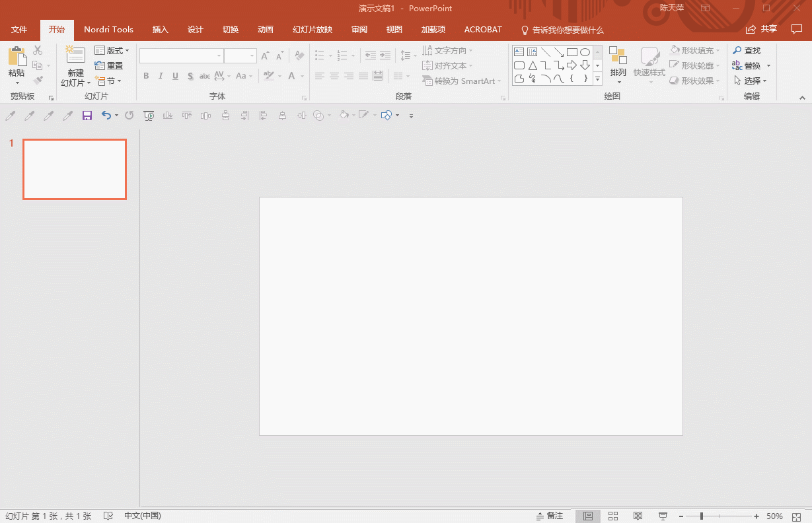The image size is (812, 523).
Task: Open the ACROBAT tab
Action: 483,30
